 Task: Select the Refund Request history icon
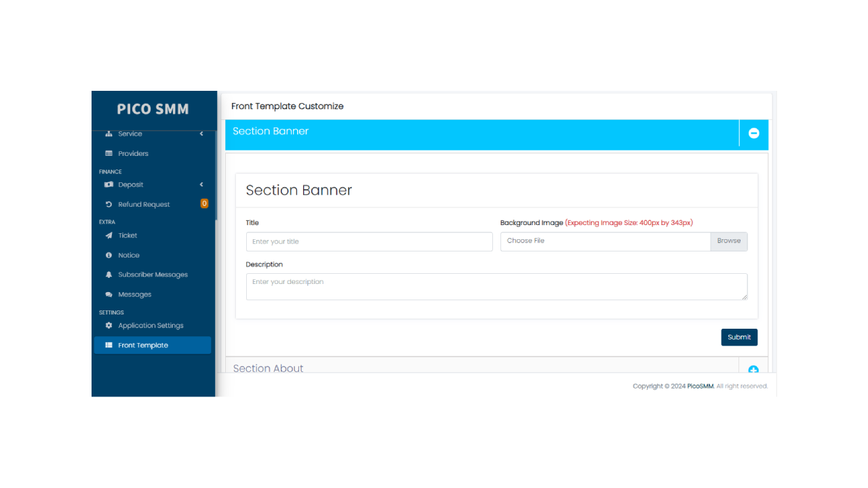click(109, 204)
